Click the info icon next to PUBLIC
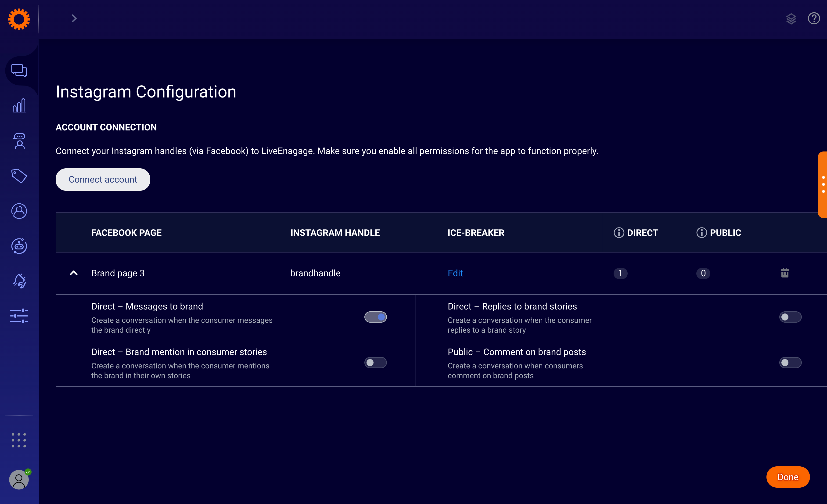 (701, 233)
